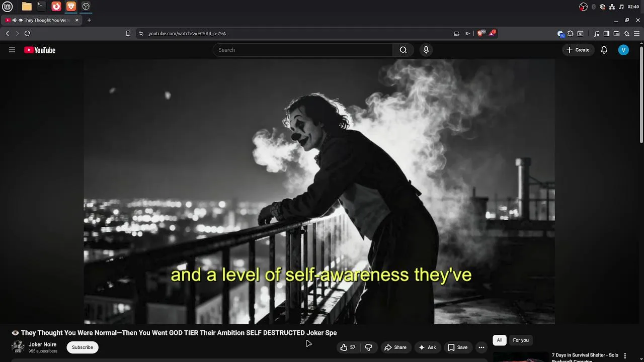Close the They Thought You Were tab
The height and width of the screenshot is (362, 644).
(x=76, y=20)
